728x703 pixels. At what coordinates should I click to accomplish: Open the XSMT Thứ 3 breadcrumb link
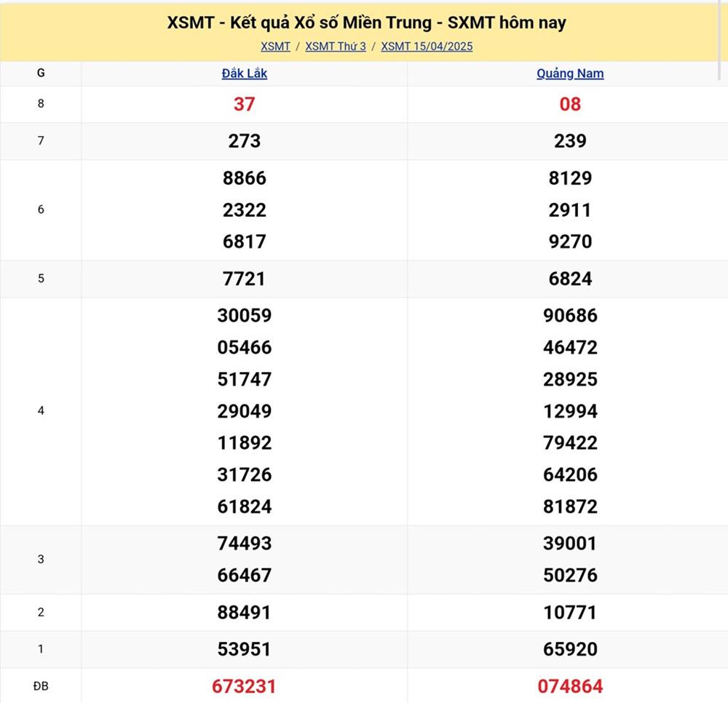click(x=335, y=47)
